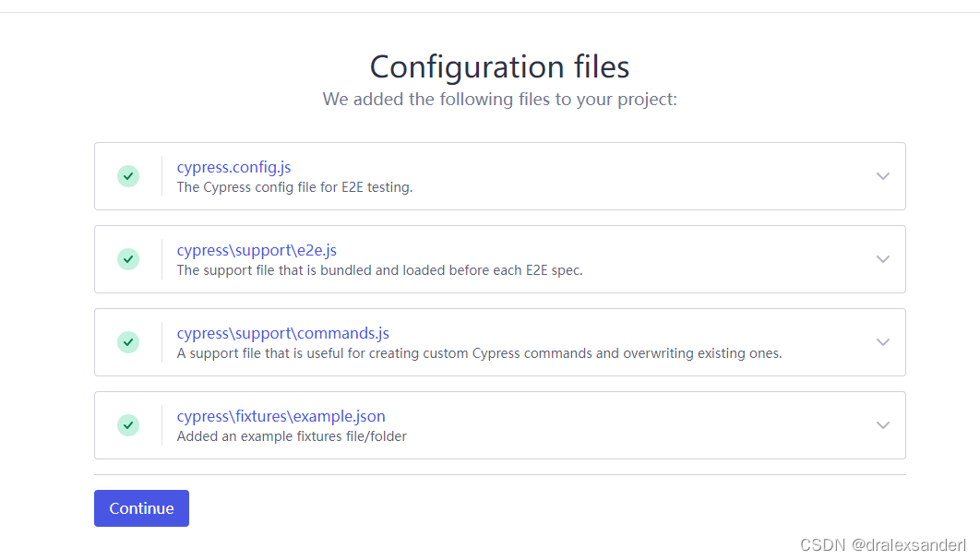Click the green checkmark icon beside cypress\support\e2e.js
Image resolution: width=980 pixels, height=560 pixels.
(128, 259)
